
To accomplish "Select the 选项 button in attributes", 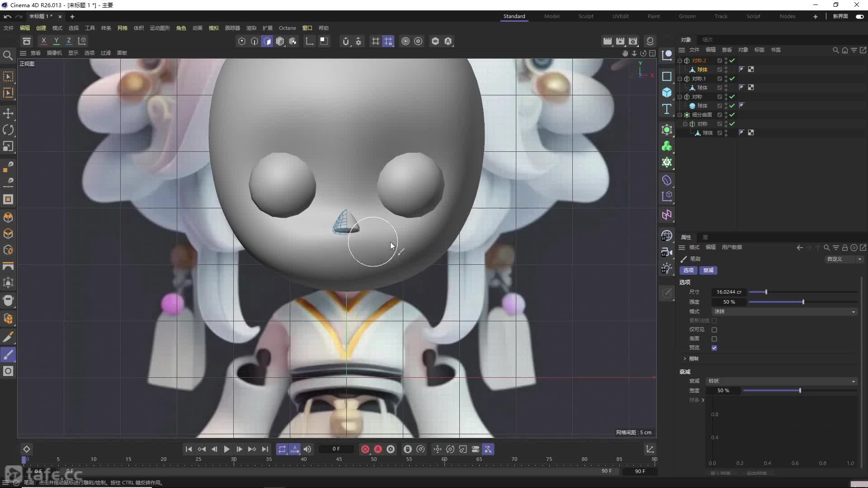I will [689, 270].
